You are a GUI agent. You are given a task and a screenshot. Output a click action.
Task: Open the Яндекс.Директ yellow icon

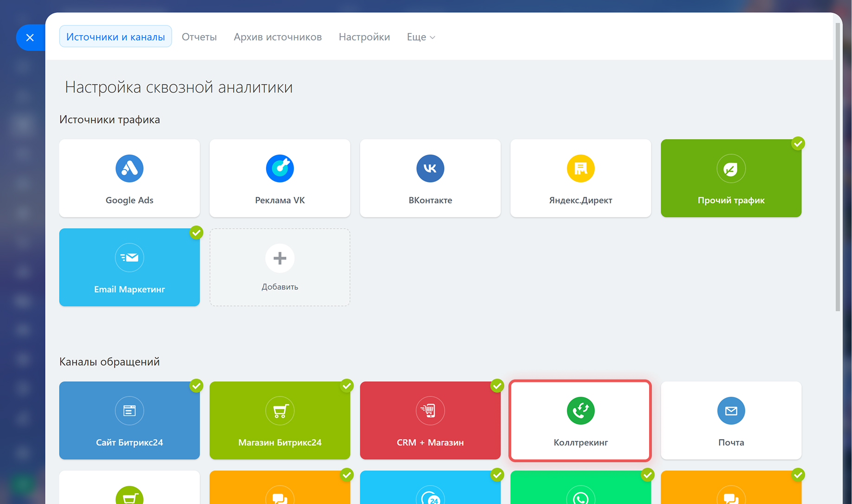[x=581, y=168]
